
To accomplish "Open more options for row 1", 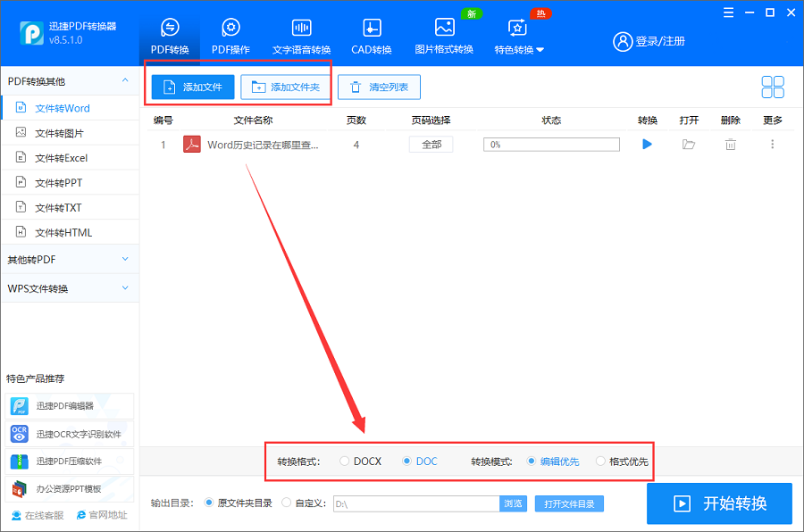I will pos(772,145).
